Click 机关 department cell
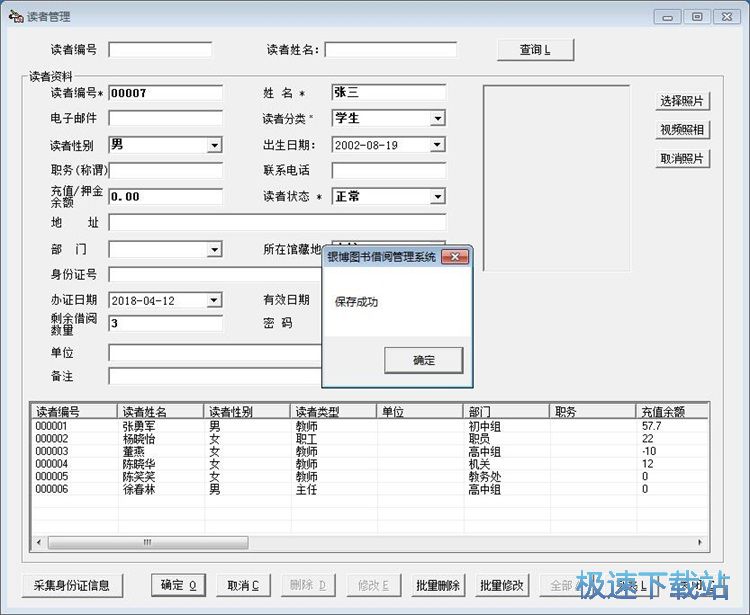This screenshot has width=750, height=615. tap(479, 464)
